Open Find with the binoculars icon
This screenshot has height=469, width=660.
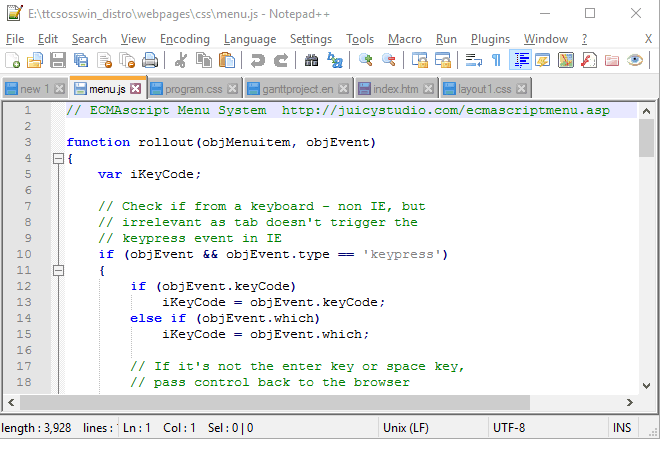coord(311,61)
